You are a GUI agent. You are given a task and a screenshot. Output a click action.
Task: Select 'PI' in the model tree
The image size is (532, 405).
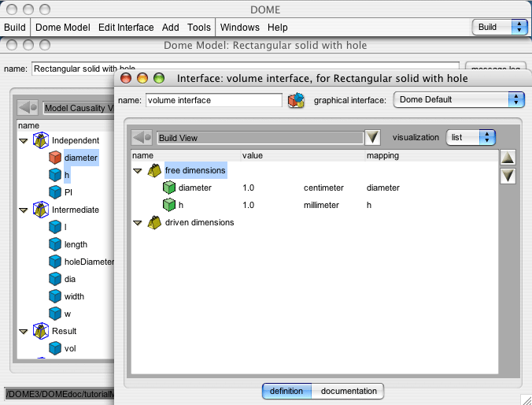tap(68, 192)
